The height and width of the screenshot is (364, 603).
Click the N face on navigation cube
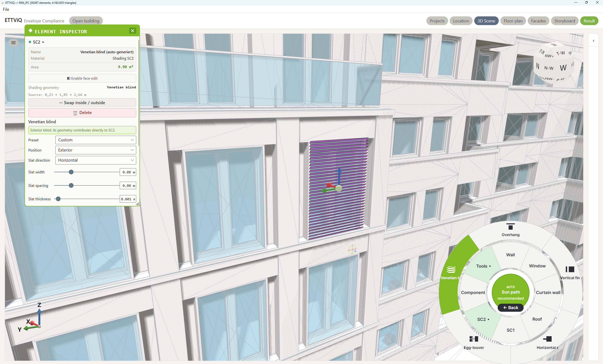[538, 66]
